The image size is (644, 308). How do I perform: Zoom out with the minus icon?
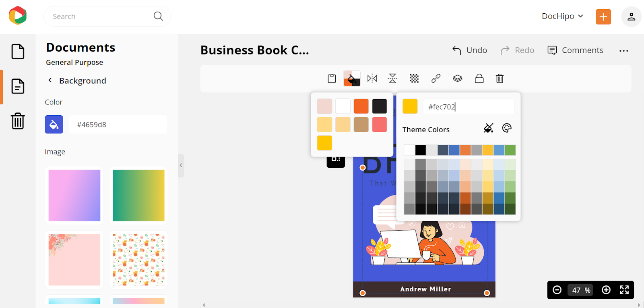click(557, 290)
